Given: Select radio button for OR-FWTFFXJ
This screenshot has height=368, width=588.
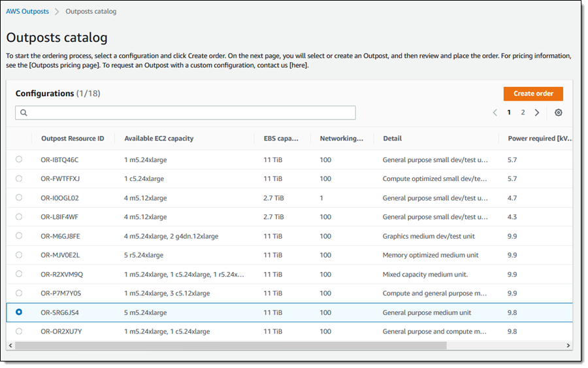Looking at the screenshot, I should click(19, 178).
